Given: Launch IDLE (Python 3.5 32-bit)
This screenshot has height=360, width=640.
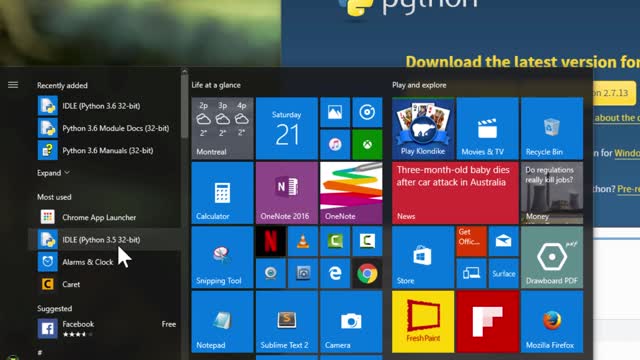Looking at the screenshot, I should pos(104,240).
